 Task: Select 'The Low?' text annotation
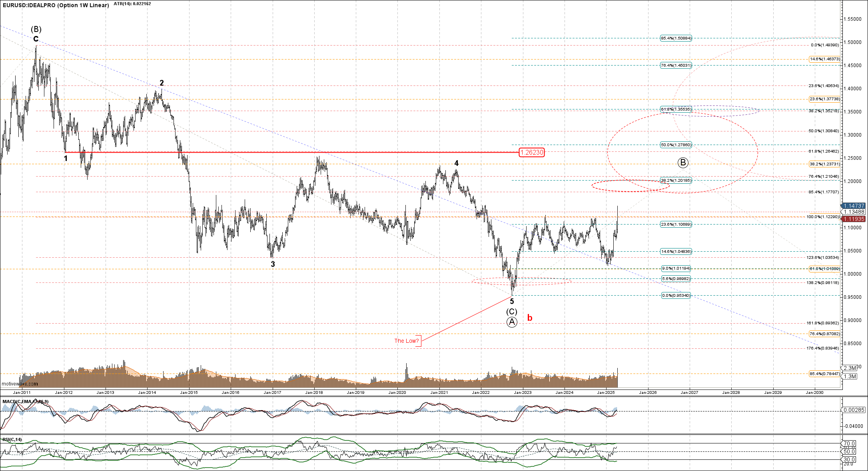pos(407,341)
